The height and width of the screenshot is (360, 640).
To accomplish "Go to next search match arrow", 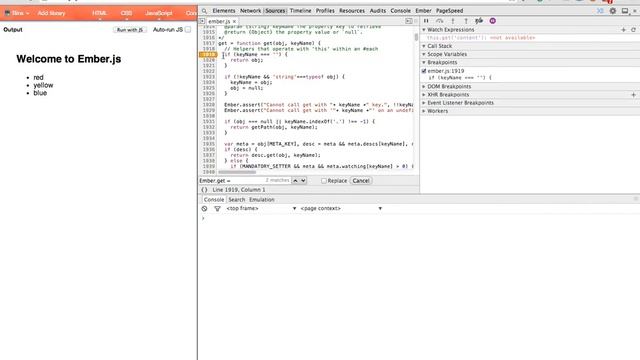I will click(303, 180).
